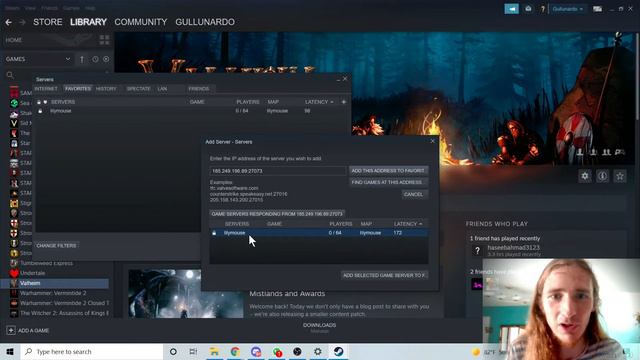640x360 pixels.
Task: Switch to grid collections view icon
Action: [104, 40]
